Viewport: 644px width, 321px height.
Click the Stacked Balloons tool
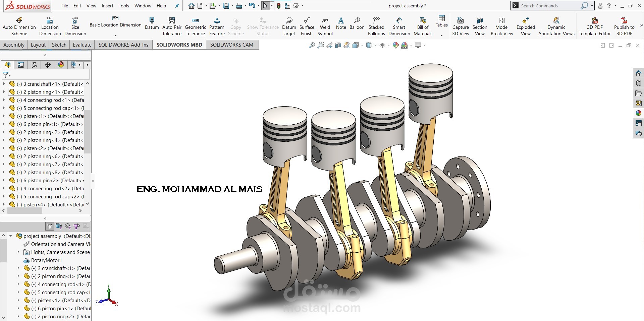(x=376, y=25)
